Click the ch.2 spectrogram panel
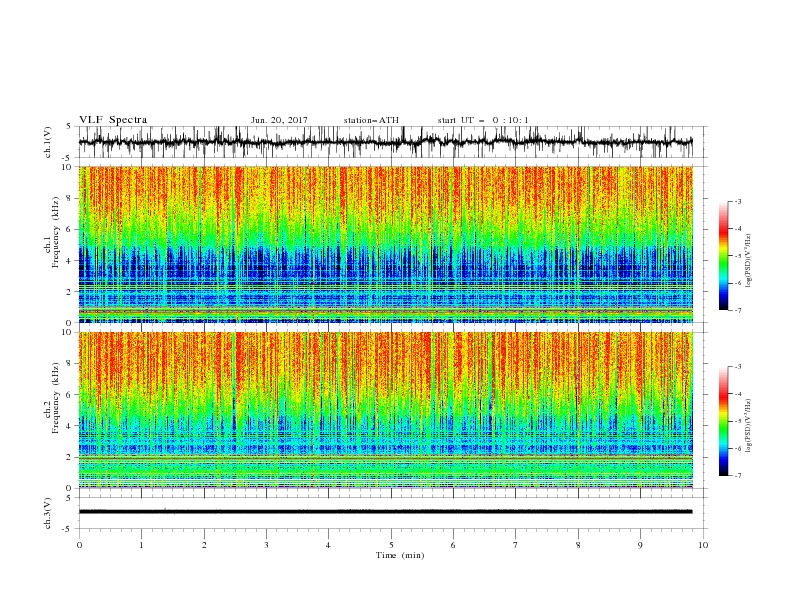The width and height of the screenshot is (792, 612). [x=386, y=410]
